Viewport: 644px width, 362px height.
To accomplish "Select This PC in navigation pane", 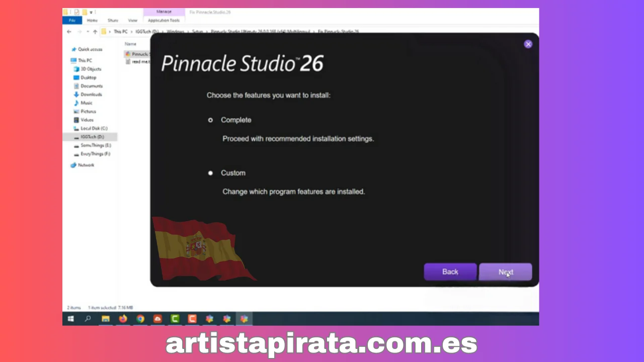I will click(85, 60).
